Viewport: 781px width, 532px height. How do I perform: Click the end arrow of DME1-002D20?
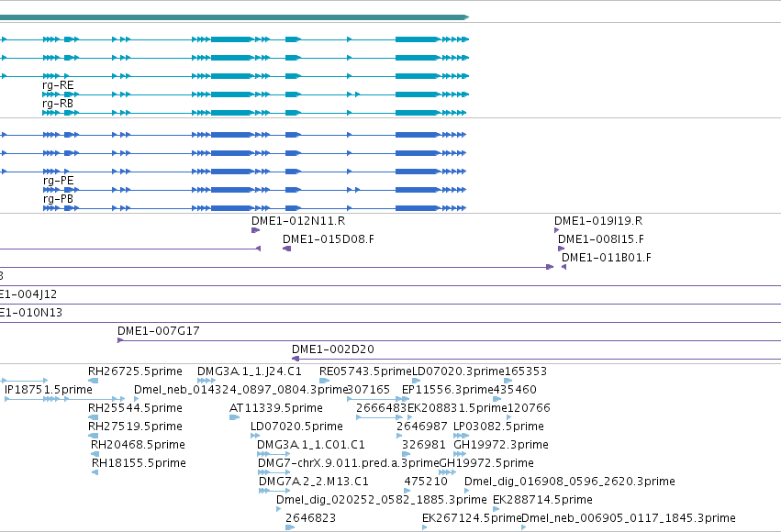296,359
